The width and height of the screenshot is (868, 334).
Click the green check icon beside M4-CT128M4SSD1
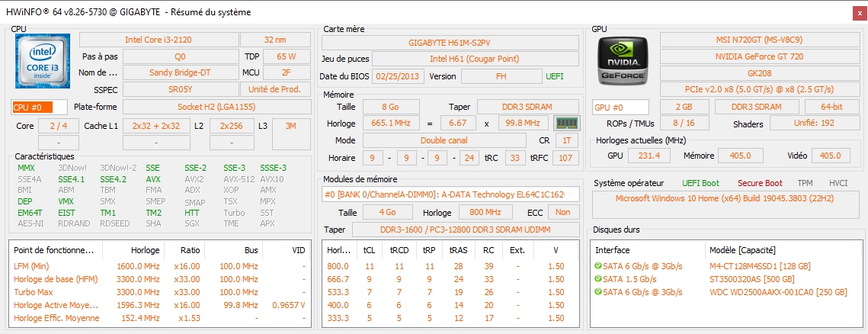click(598, 266)
